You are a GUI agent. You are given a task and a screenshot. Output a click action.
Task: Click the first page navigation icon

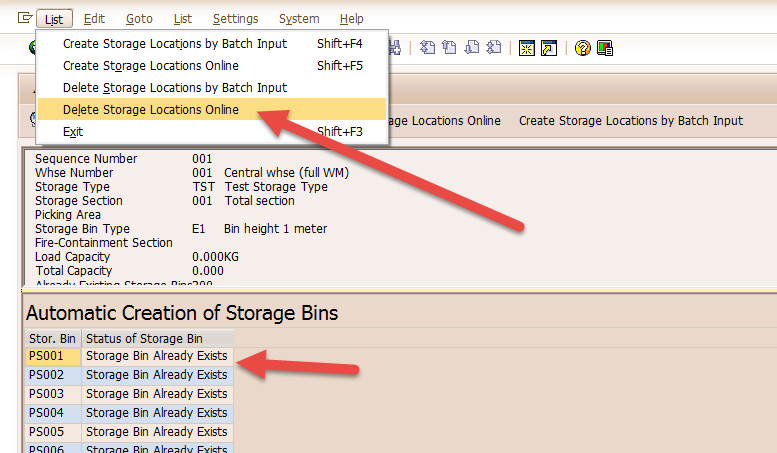point(428,48)
